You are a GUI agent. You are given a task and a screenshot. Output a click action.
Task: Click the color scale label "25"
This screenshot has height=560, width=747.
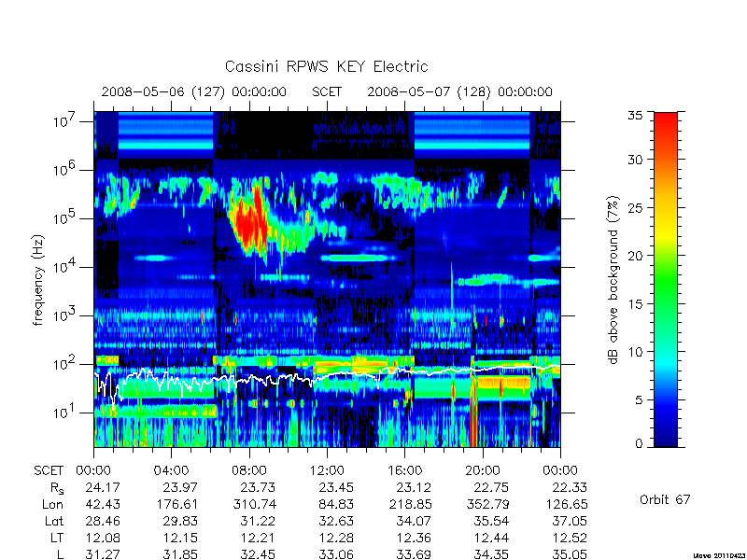(x=635, y=207)
